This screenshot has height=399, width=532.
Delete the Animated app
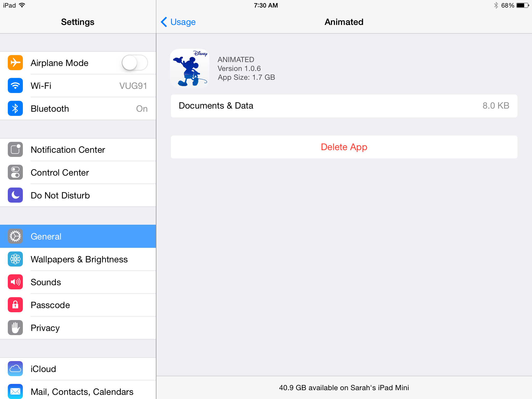344,147
